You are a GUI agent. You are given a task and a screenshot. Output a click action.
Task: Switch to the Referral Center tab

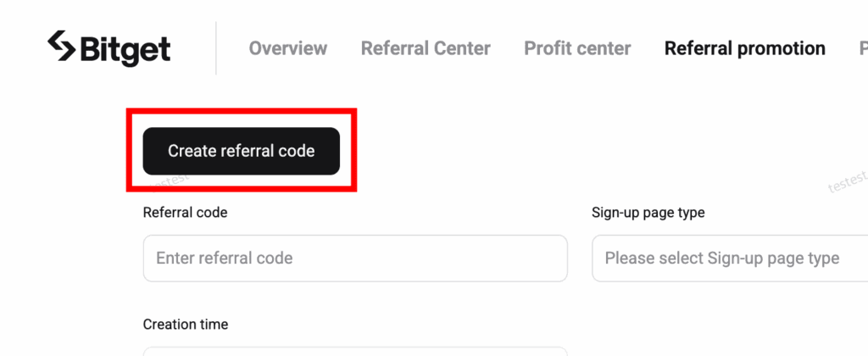coord(426,48)
